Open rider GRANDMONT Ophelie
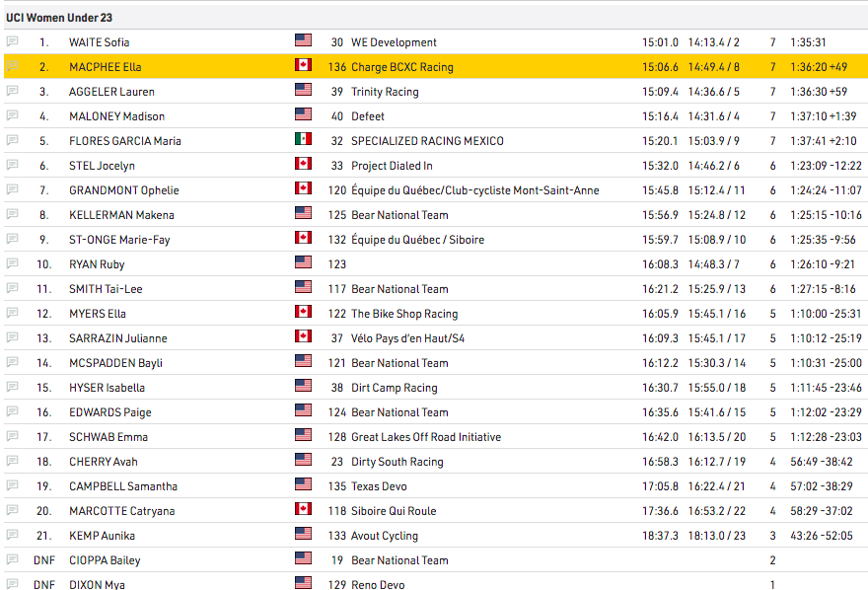The height and width of the screenshot is (590, 868). tap(124, 190)
